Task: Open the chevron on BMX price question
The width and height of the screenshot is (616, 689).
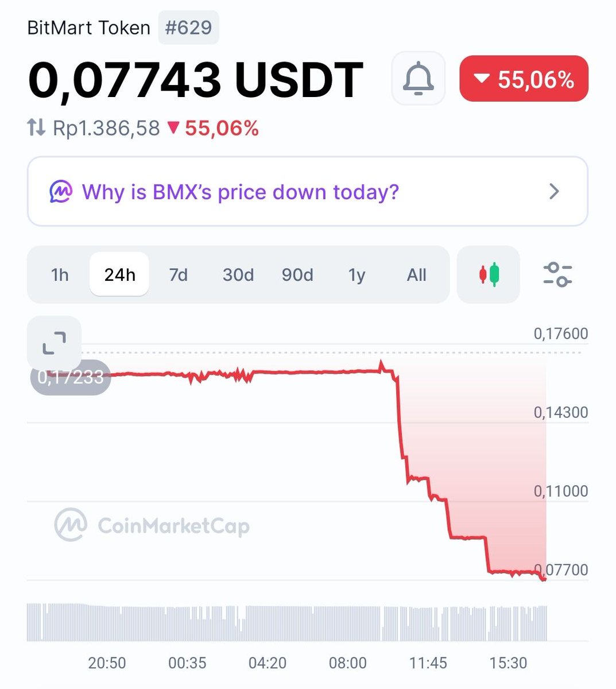Action: 554,191
